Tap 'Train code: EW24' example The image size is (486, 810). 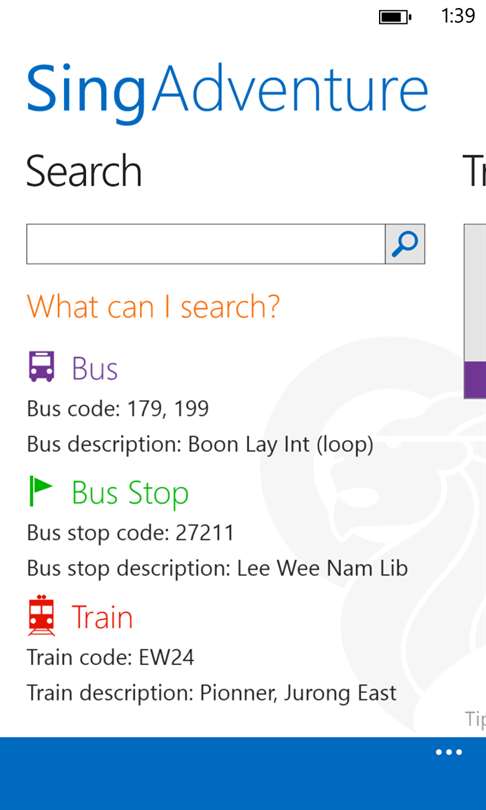(x=111, y=657)
